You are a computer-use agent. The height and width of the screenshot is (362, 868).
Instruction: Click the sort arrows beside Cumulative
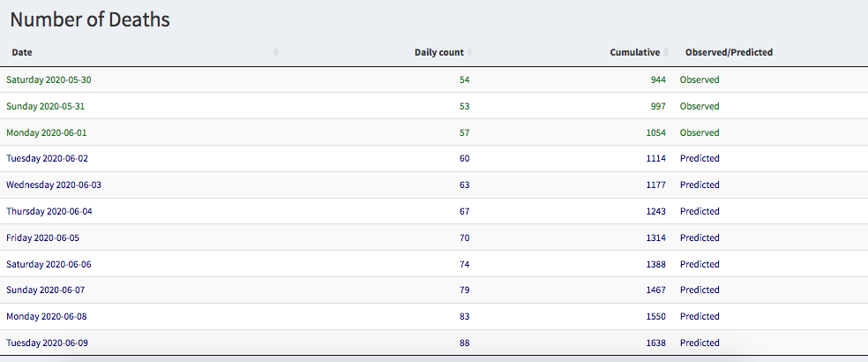[x=666, y=52]
